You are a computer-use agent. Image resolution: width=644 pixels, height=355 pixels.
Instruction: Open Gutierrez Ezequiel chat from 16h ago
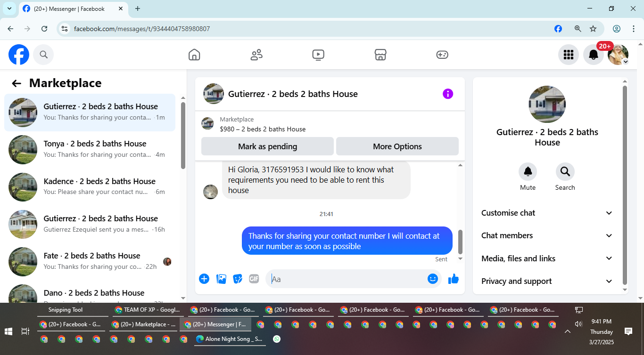[90, 224]
